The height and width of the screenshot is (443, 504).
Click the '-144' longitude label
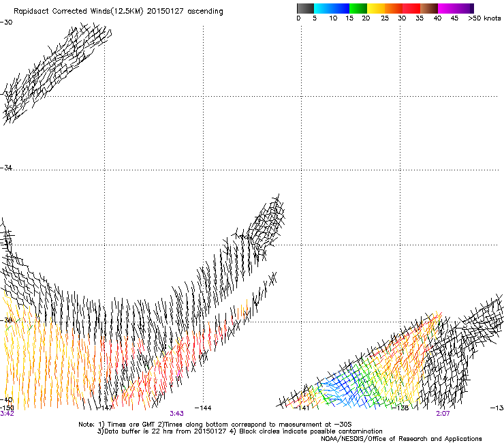pyautogui.click(x=203, y=408)
